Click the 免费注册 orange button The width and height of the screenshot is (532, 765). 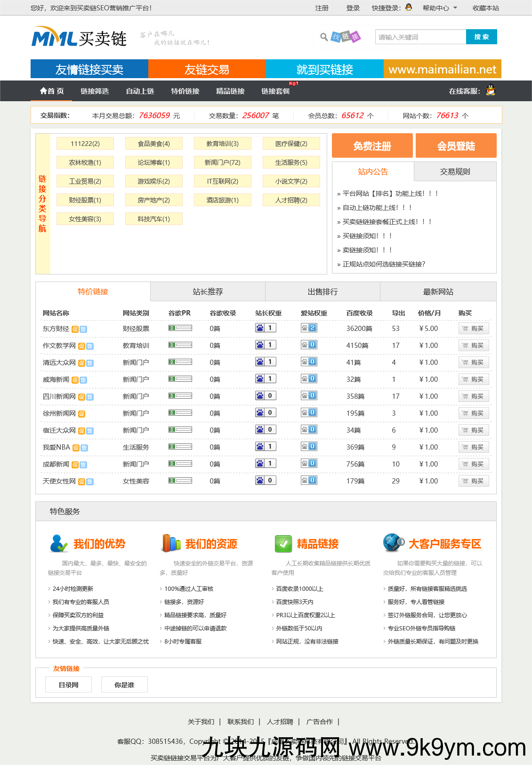pos(372,145)
